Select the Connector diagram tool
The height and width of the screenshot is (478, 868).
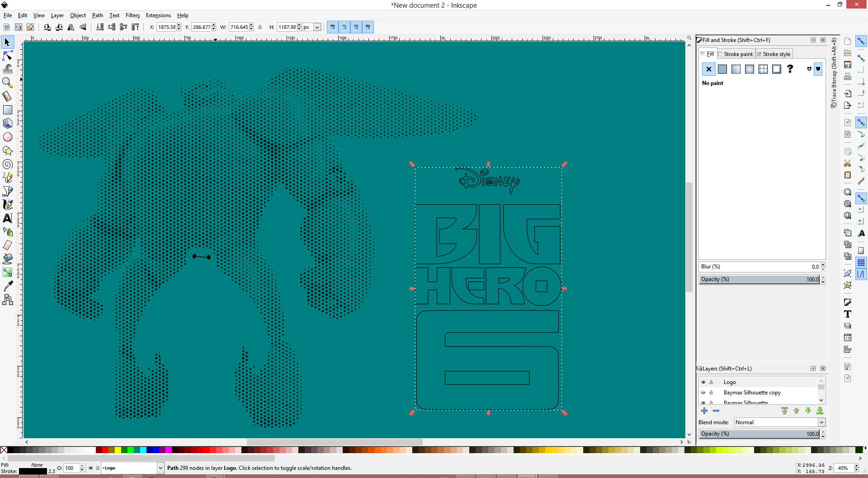pyautogui.click(x=7, y=300)
